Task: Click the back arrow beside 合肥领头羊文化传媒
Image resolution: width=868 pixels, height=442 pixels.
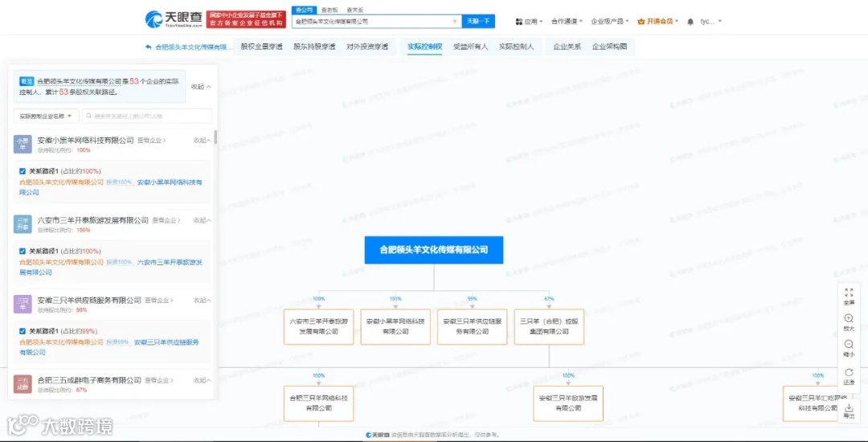Action: (x=149, y=47)
